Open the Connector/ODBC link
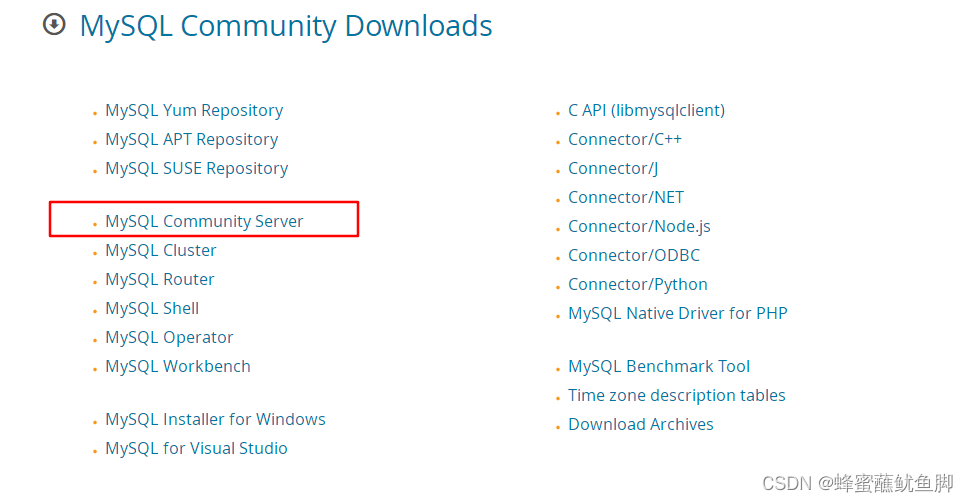This screenshot has height=503, width=968. tap(634, 256)
